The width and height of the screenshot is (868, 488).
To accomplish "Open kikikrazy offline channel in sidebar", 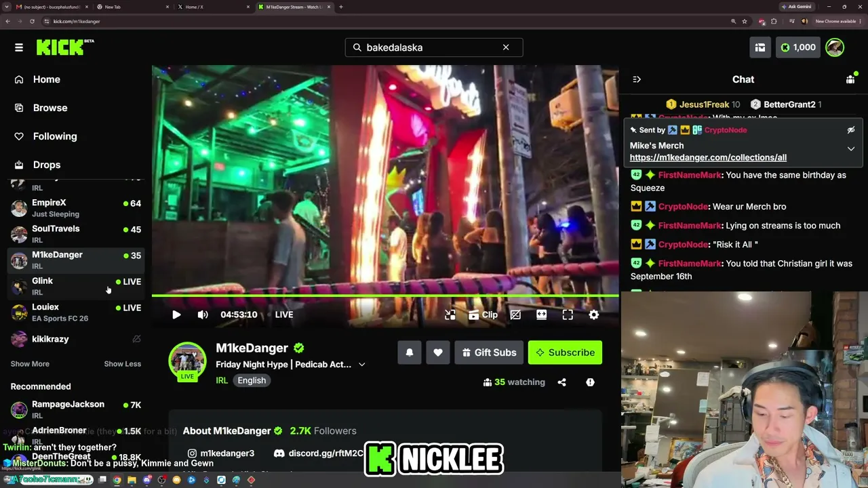I will tap(76, 339).
